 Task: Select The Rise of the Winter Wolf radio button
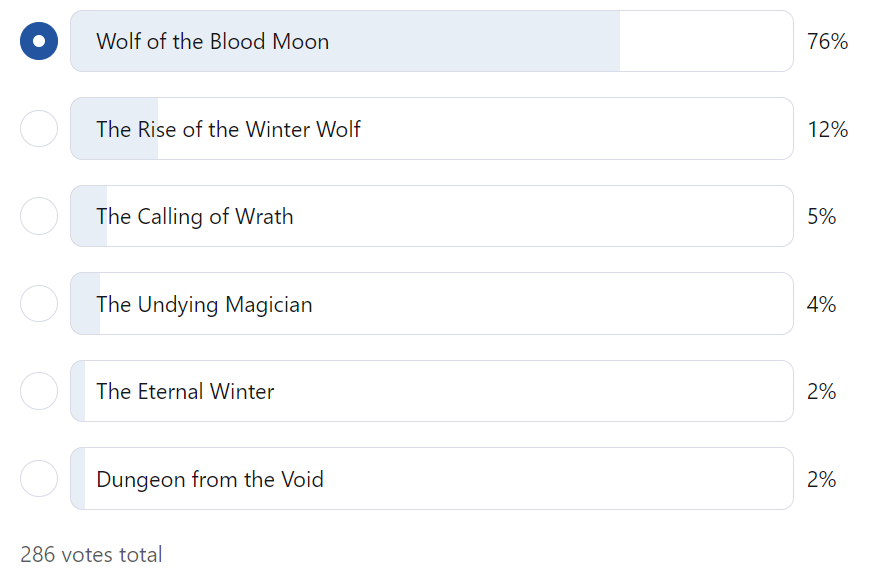(38, 128)
